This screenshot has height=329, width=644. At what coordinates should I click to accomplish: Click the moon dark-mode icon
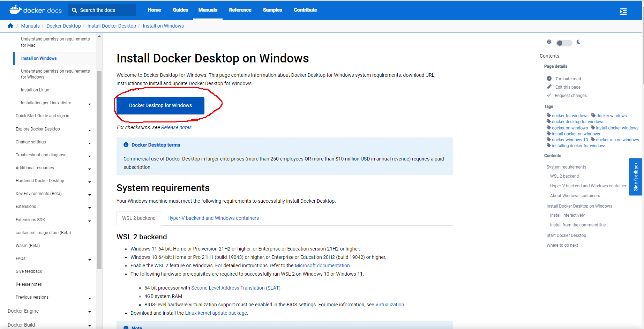[x=579, y=42]
